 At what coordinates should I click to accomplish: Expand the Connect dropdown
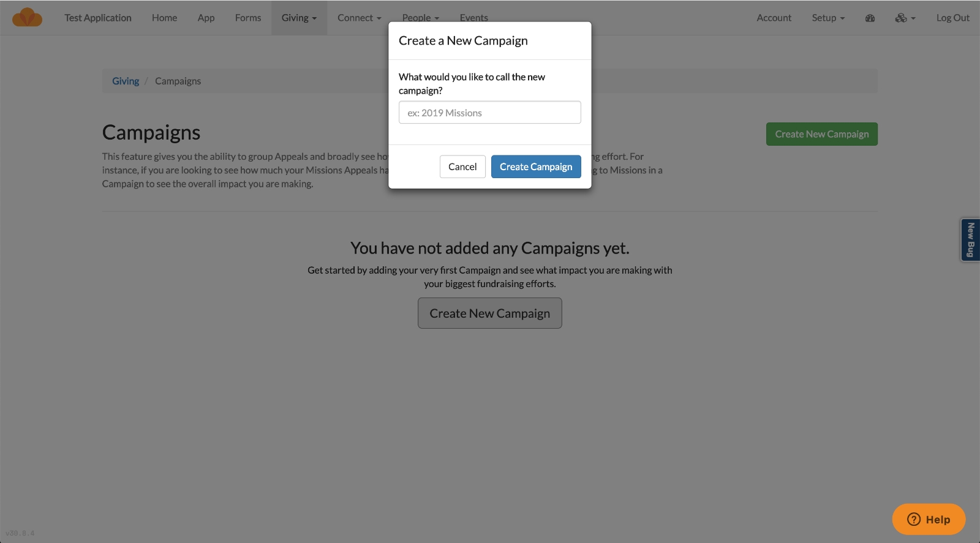point(359,17)
